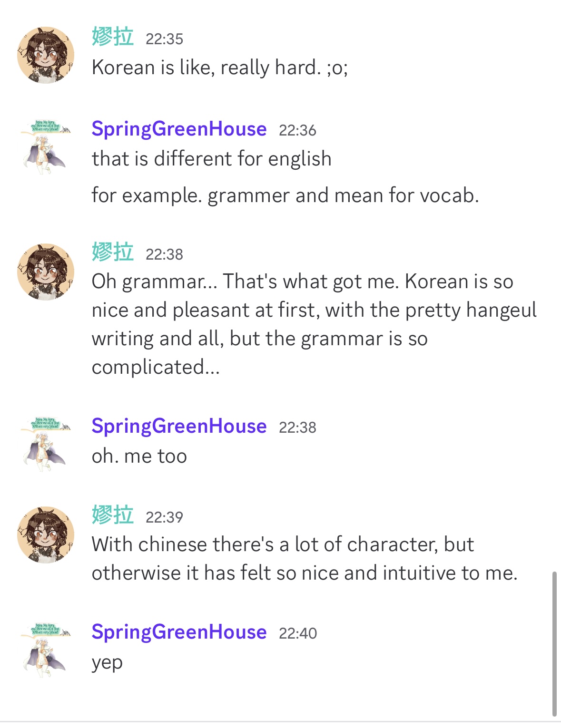The image size is (561, 728).
Task: Open 嫪拉's profile name above the Chinese characters message
Action: pos(113,515)
